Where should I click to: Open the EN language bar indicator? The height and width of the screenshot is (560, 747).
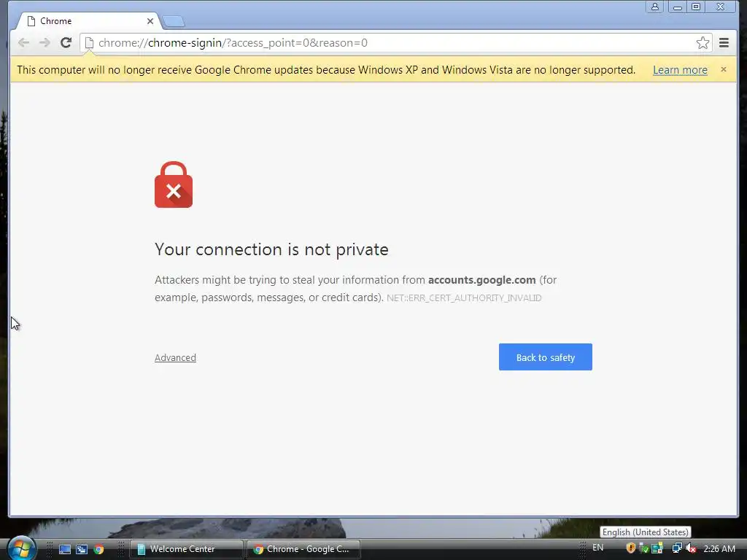(598, 548)
